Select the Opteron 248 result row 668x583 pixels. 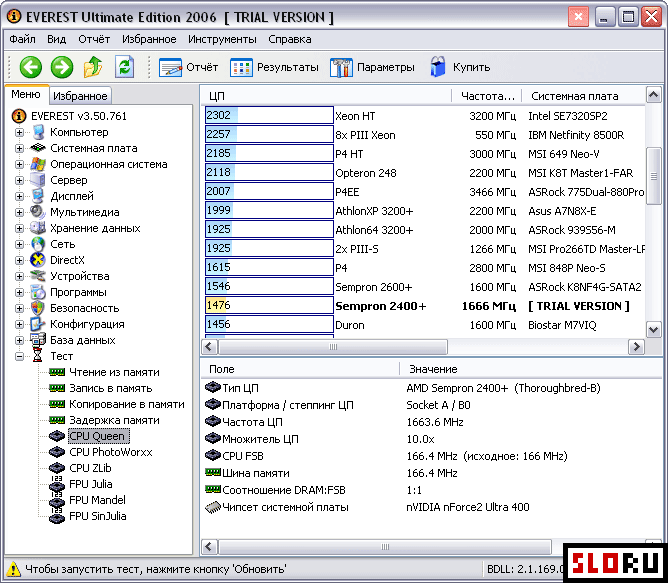pos(425,173)
